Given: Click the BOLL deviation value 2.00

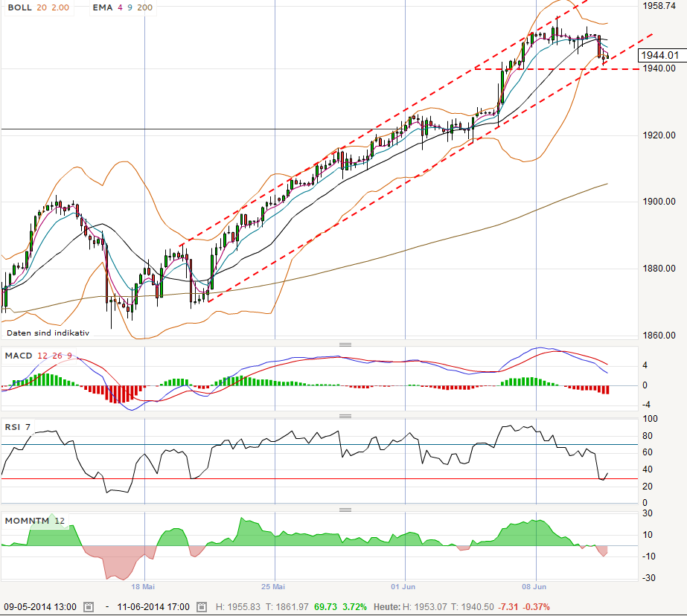Looking at the screenshot, I should point(60,7).
